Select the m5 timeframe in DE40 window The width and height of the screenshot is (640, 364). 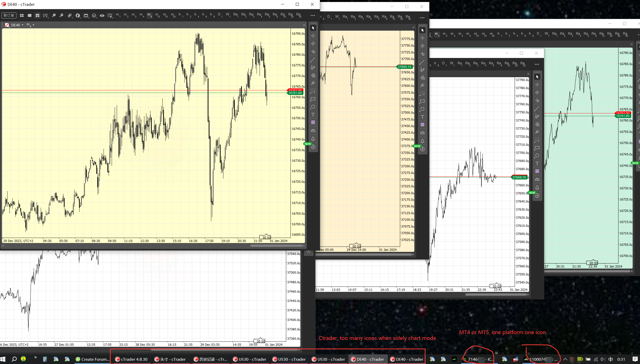(149, 15)
